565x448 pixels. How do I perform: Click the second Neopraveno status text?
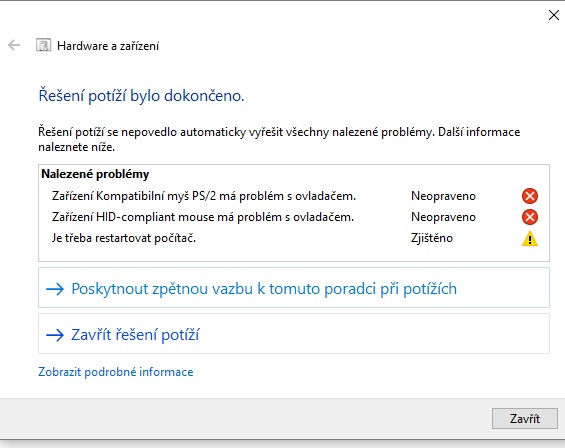pos(443,217)
